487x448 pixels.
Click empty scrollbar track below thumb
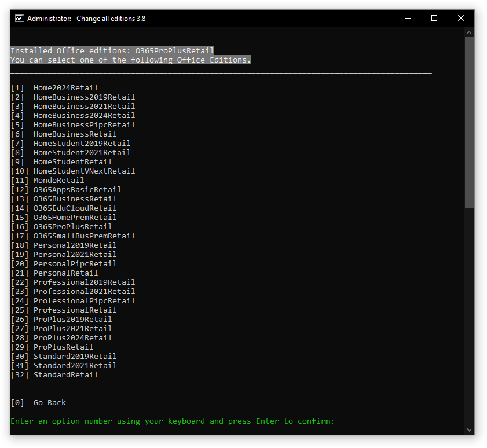click(x=469, y=318)
